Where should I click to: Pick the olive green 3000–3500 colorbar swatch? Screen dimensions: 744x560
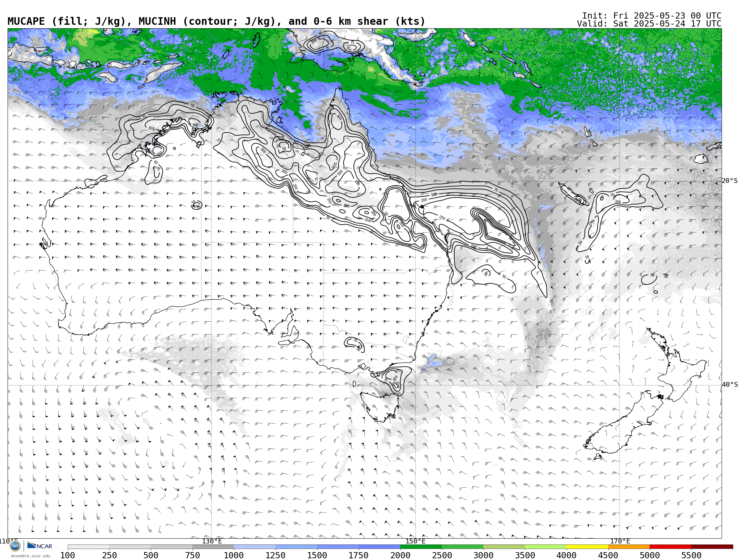point(504,547)
